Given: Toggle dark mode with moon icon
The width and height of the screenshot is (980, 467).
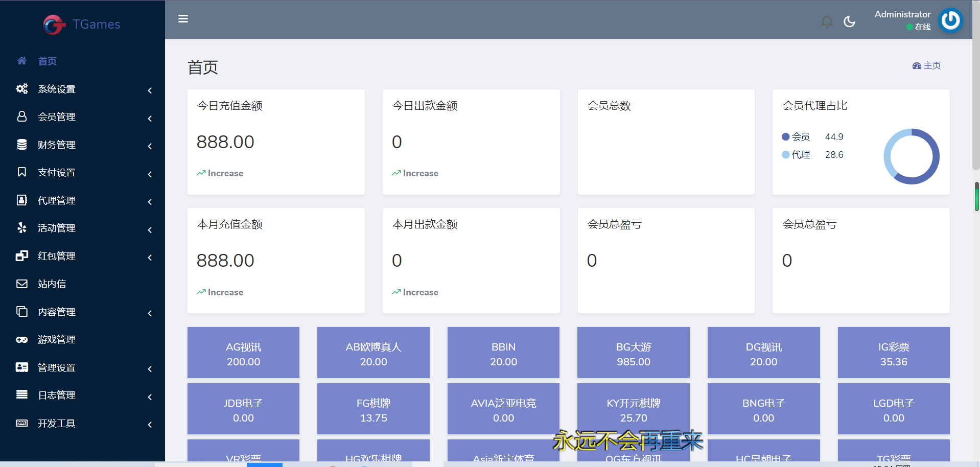Looking at the screenshot, I should tap(849, 21).
